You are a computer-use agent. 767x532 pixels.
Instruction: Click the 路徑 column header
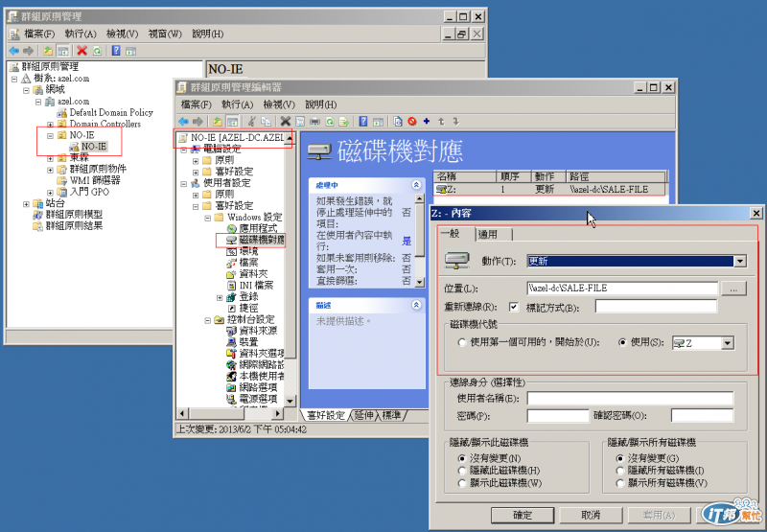coord(616,176)
